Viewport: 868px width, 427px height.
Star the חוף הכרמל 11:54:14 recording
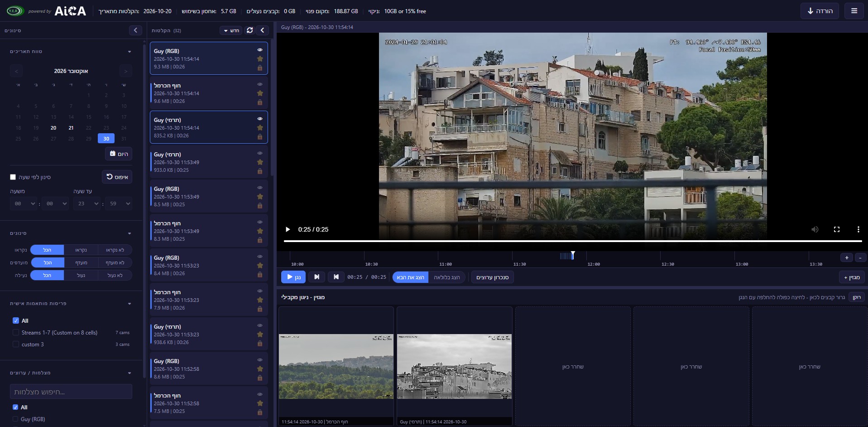pos(260,93)
